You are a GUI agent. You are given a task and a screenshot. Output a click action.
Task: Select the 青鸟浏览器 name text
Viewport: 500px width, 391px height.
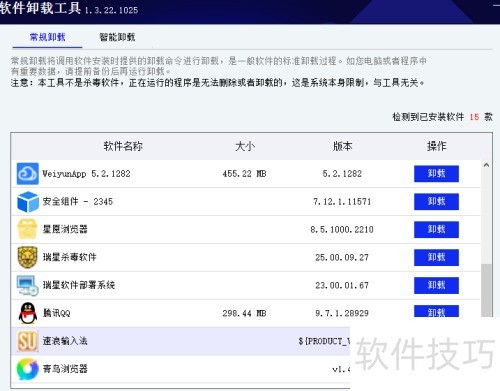65,369
